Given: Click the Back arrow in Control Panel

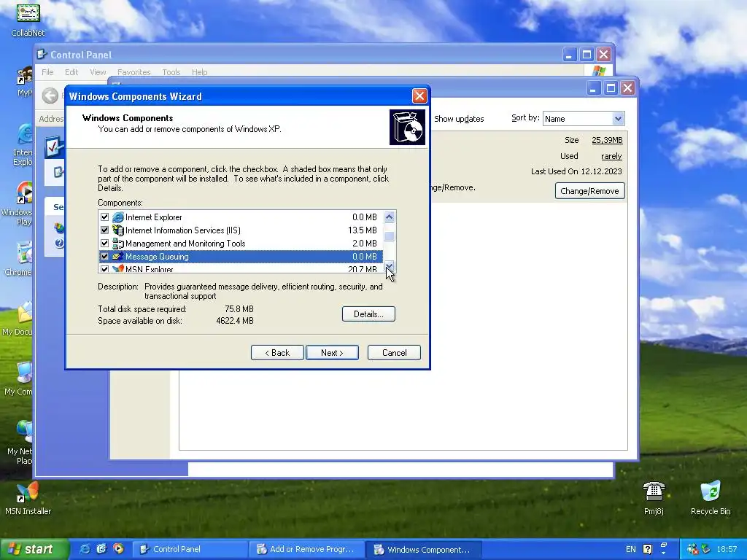Looking at the screenshot, I should pyautogui.click(x=50, y=96).
